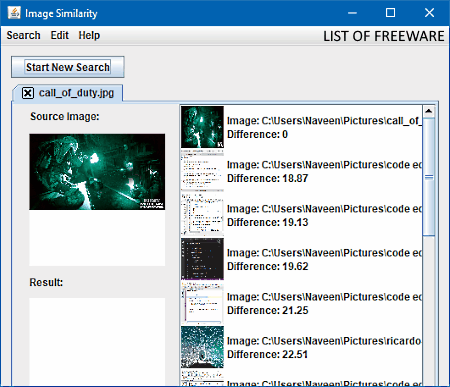Click the 'Difference: 19.62' text
This screenshot has height=387, width=450.
point(267,266)
